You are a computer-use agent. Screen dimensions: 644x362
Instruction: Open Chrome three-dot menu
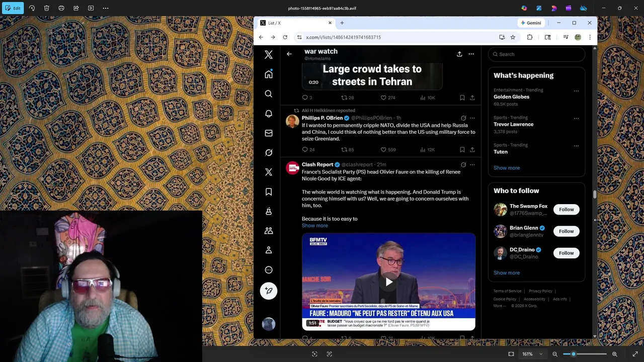click(590, 37)
